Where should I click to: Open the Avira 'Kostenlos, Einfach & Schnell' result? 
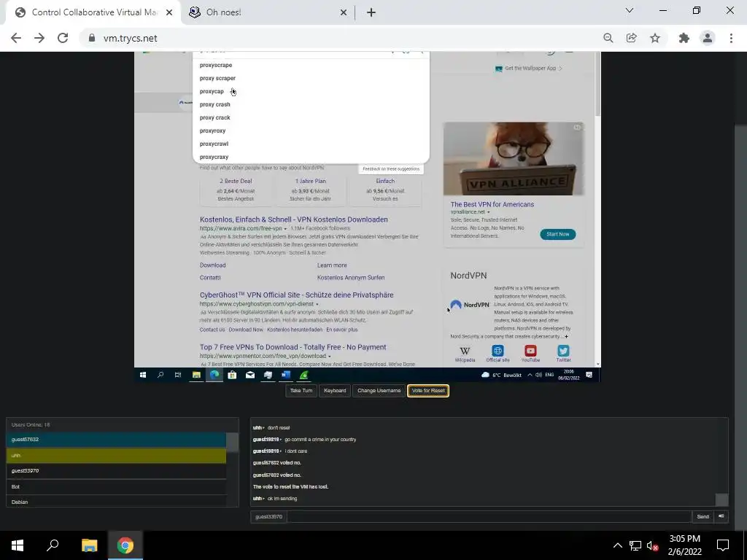[x=293, y=219]
